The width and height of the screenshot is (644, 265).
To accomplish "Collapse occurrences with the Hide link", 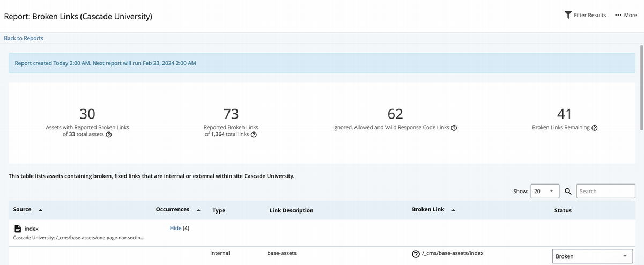I will point(175,228).
